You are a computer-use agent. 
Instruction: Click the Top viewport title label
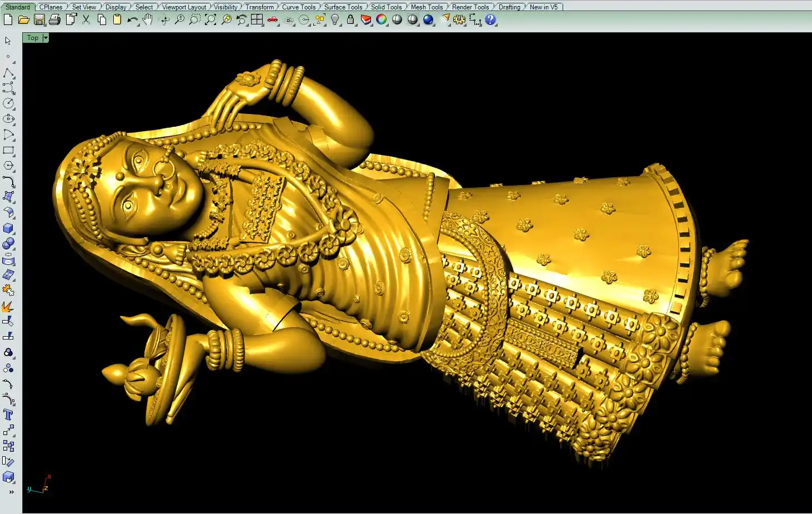(33, 38)
